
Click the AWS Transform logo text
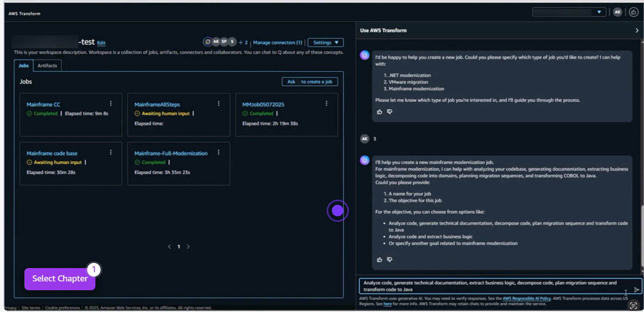(x=24, y=14)
